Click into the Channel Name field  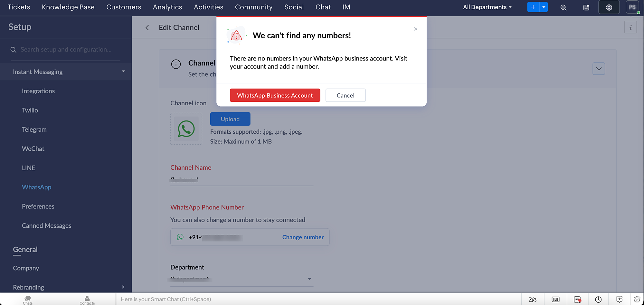click(x=242, y=180)
